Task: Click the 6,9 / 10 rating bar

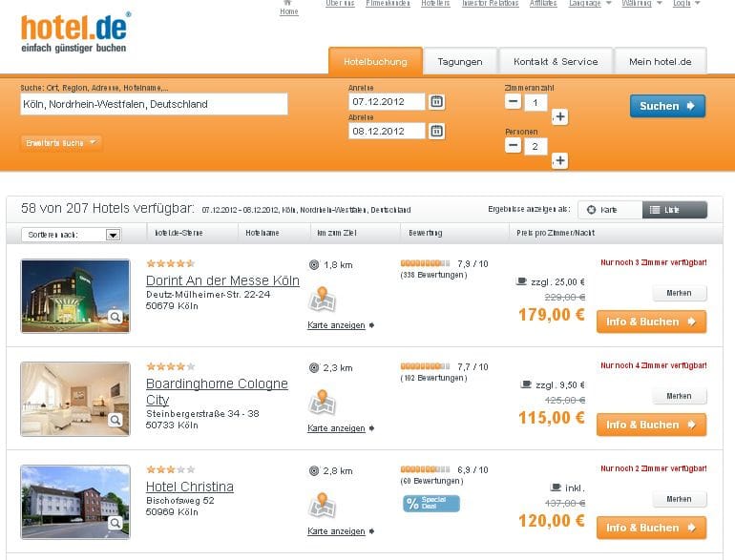Action: pyautogui.click(x=425, y=469)
